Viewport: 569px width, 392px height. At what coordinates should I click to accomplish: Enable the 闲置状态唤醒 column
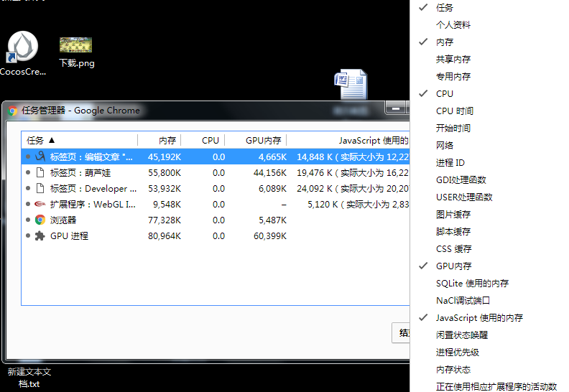tap(462, 335)
